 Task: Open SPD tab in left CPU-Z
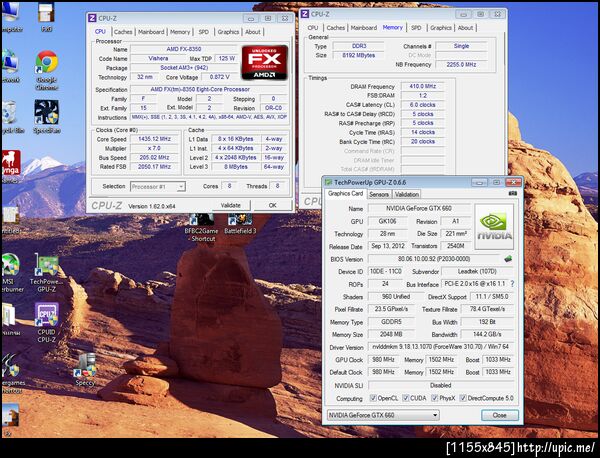click(x=204, y=32)
